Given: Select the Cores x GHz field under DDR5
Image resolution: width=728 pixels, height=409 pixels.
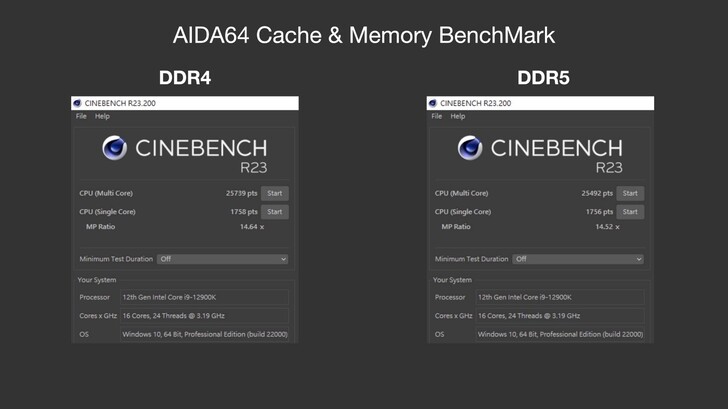Looking at the screenshot, I should (x=559, y=316).
